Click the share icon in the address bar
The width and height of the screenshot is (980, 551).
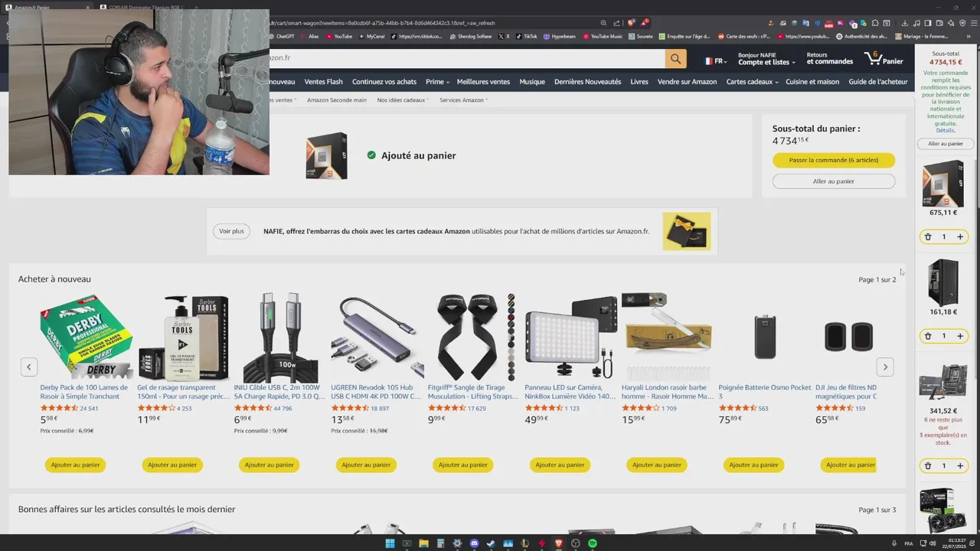pyautogui.click(x=616, y=23)
